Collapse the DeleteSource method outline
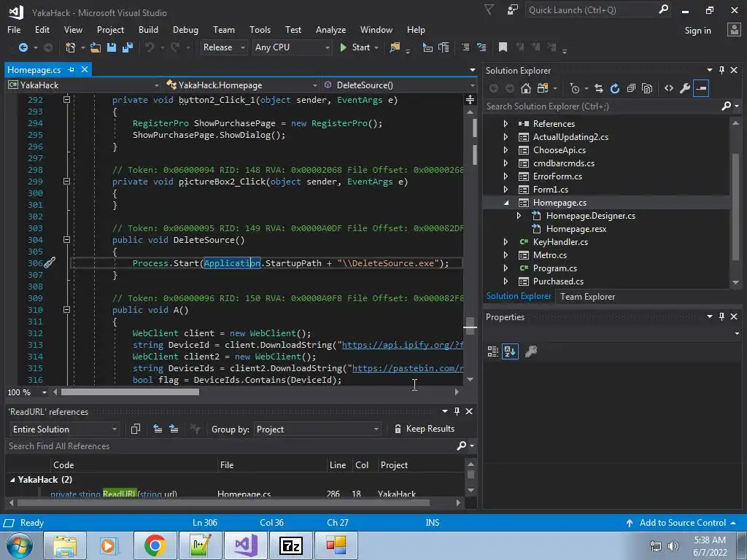 click(66, 239)
